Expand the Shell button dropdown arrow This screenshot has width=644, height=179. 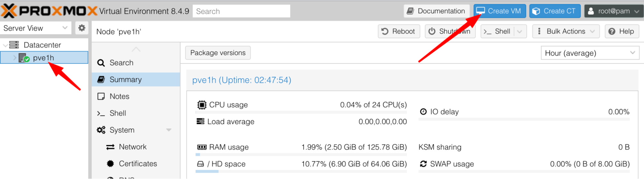[x=520, y=32]
